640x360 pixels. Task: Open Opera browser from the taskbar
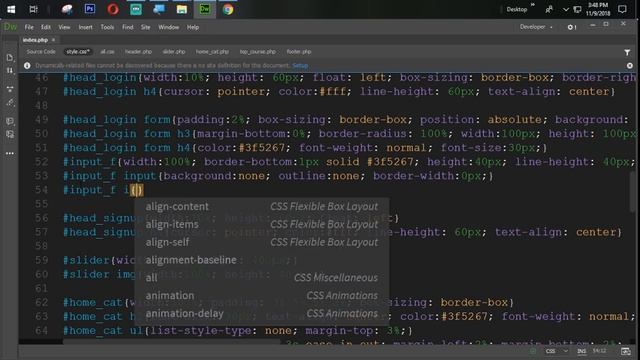[113, 9]
